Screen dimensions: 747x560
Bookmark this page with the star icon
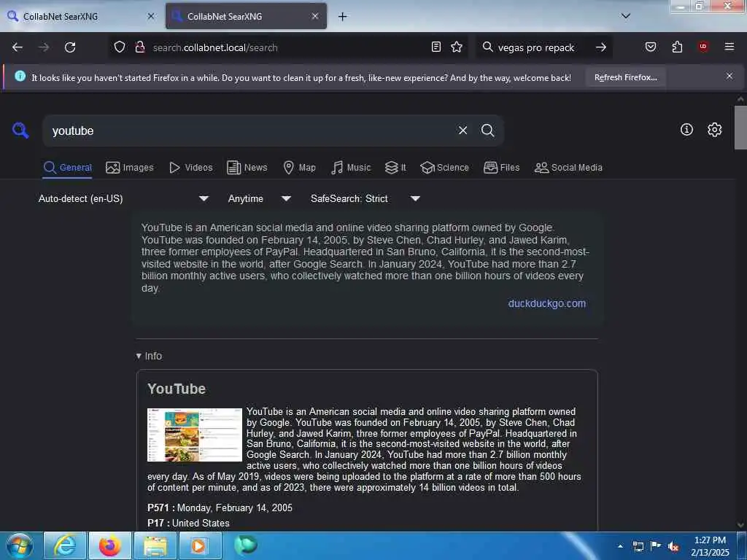coord(457,47)
